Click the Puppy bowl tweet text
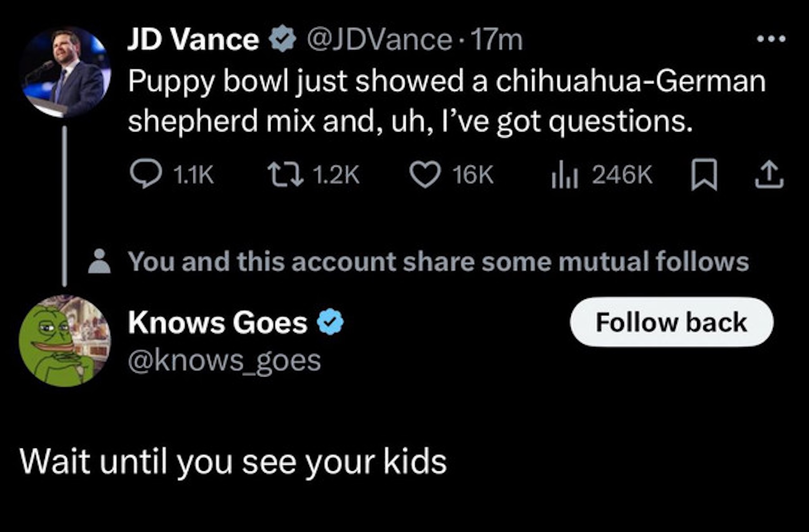The image size is (809, 532). (446, 101)
